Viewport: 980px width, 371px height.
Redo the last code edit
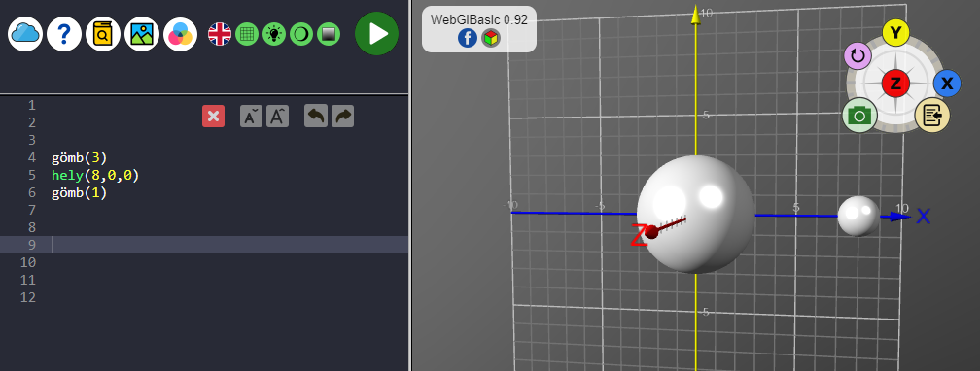(342, 117)
